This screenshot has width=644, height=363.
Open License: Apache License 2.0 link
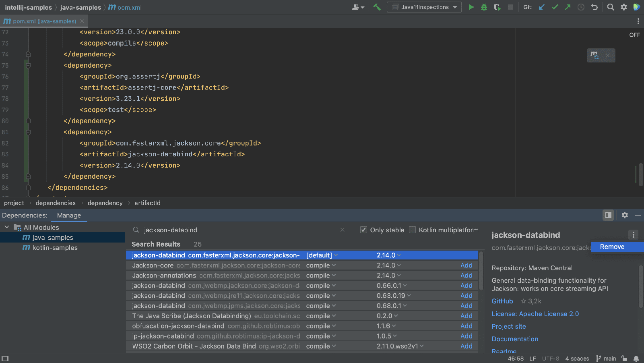pos(535,313)
